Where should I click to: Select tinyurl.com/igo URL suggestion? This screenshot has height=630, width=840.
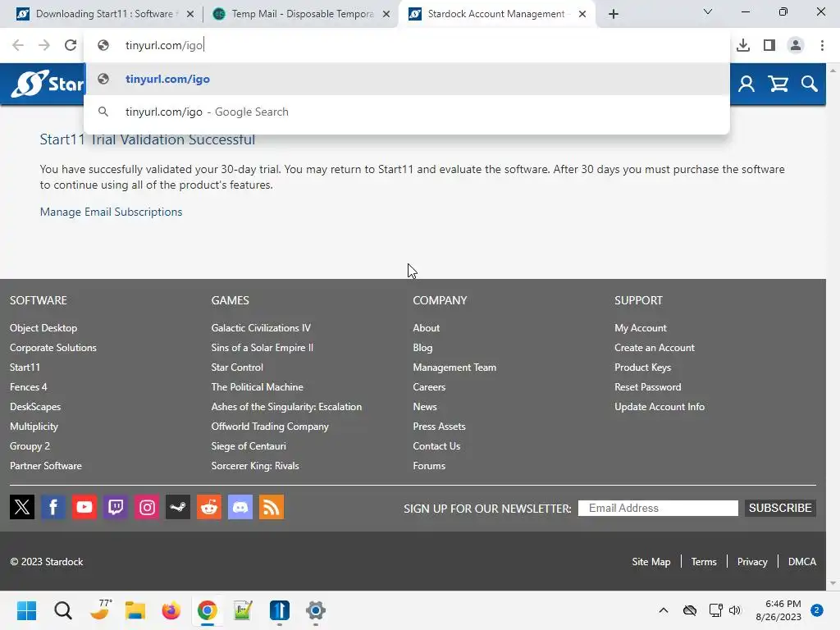point(407,79)
